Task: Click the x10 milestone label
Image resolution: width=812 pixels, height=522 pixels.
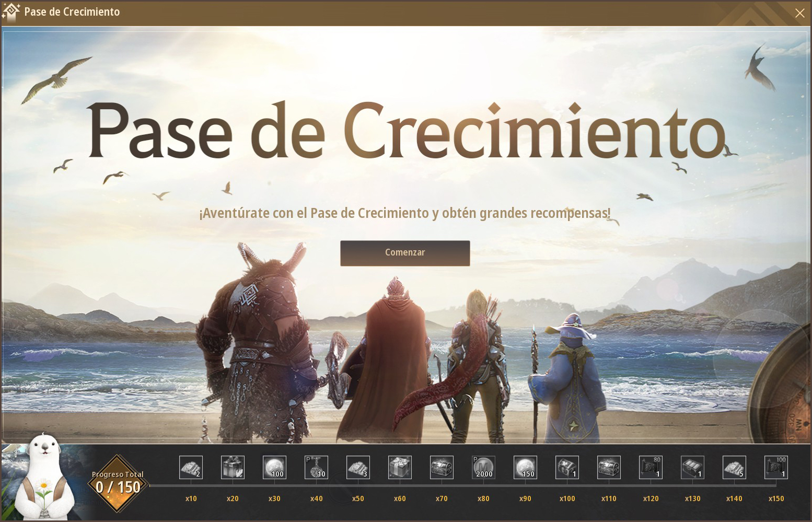Action: 191,498
